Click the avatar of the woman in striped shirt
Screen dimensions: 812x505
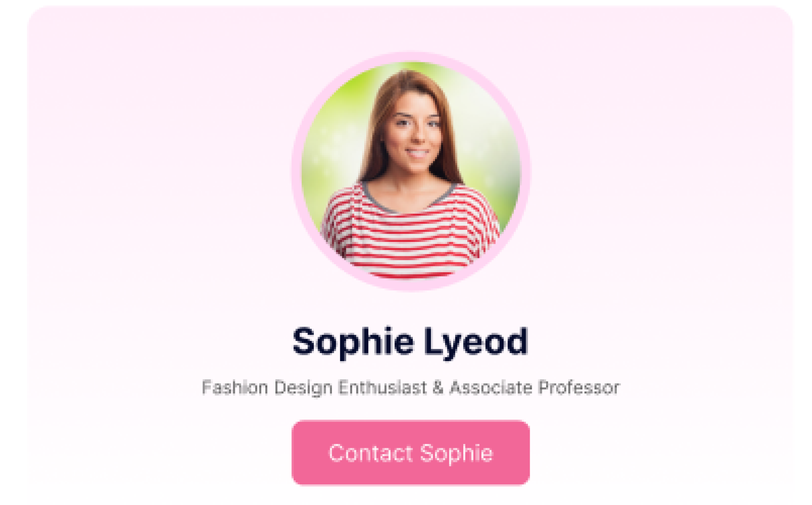[411, 171]
